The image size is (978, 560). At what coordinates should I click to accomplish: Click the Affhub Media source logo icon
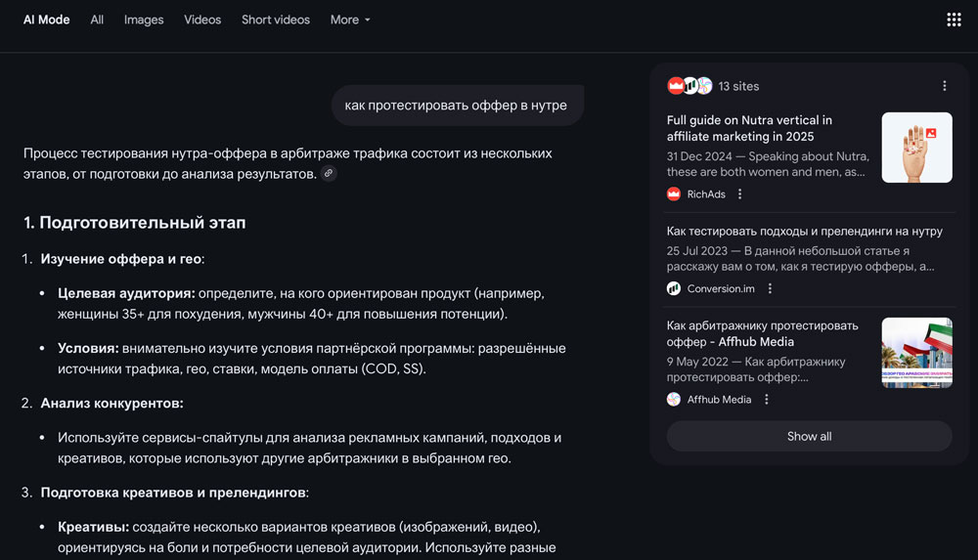pyautogui.click(x=674, y=400)
